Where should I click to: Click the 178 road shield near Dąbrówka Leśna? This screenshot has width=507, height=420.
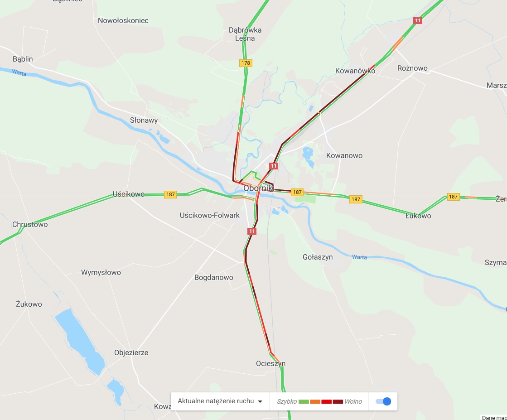point(246,63)
